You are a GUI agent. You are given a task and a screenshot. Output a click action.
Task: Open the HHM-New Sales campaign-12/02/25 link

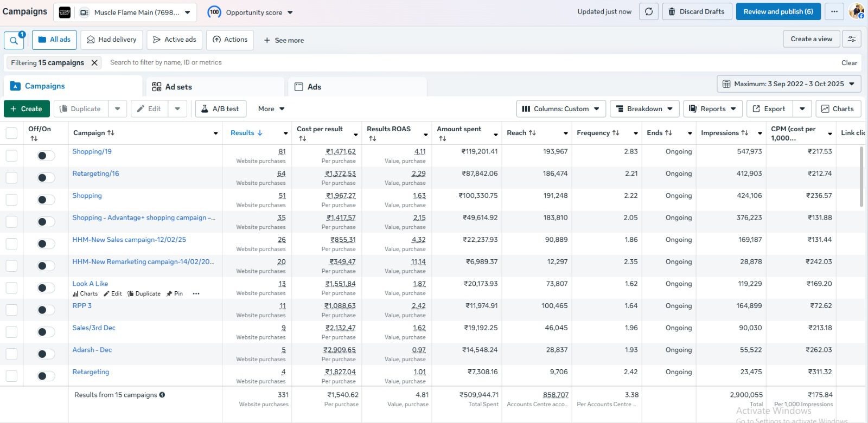point(129,240)
